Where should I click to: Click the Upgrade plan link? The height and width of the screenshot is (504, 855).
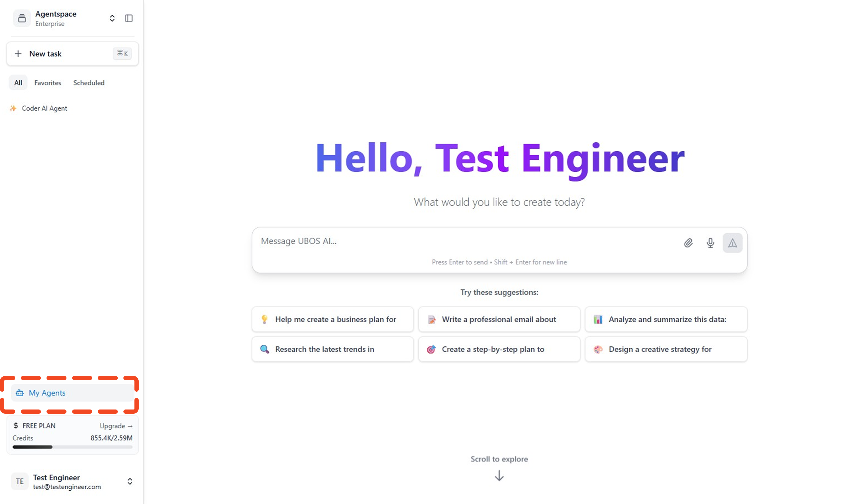[x=116, y=426]
